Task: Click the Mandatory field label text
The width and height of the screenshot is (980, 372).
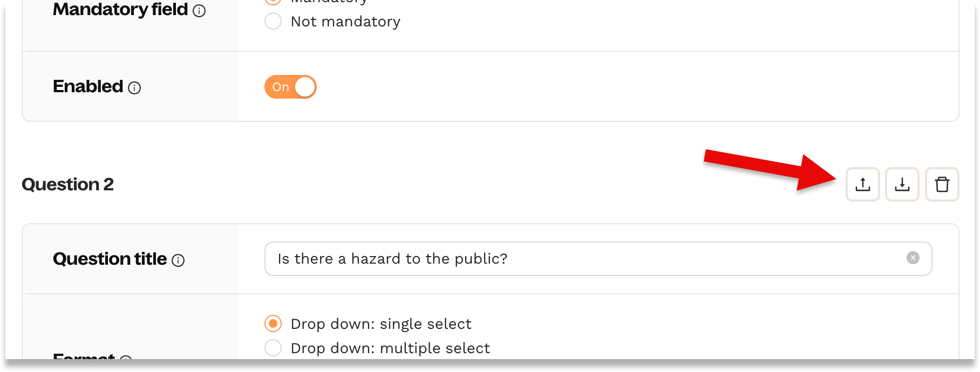Action: point(120,10)
